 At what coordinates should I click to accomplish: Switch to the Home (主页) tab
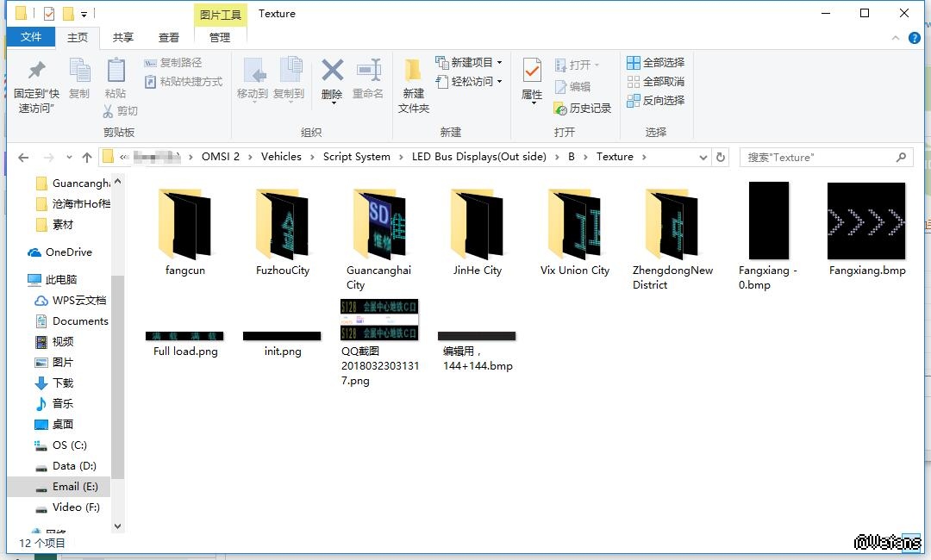78,37
